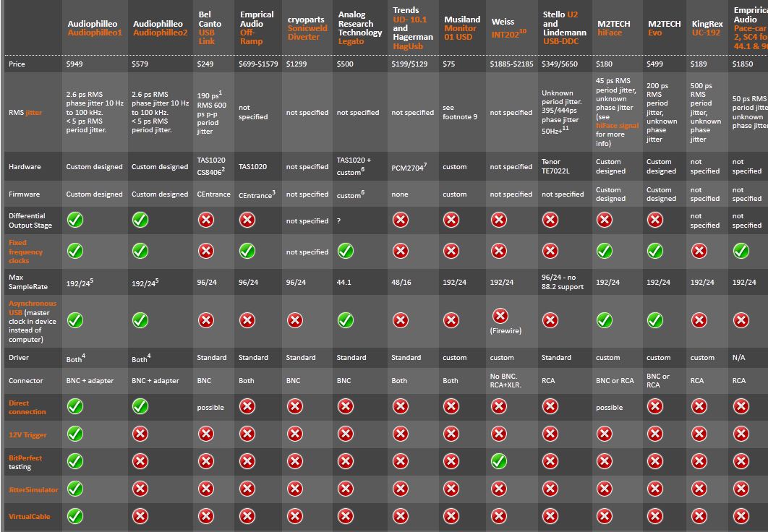Click green check for Weiss BitPerfect testing
Viewport: 768px width, 532px height.
coord(498,460)
